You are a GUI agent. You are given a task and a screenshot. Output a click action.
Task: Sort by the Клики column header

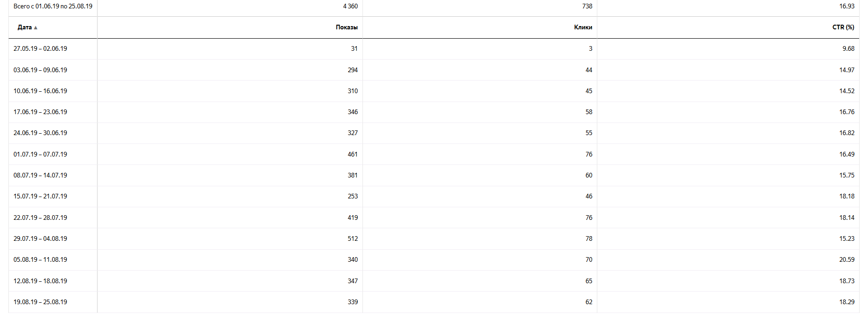(x=583, y=27)
